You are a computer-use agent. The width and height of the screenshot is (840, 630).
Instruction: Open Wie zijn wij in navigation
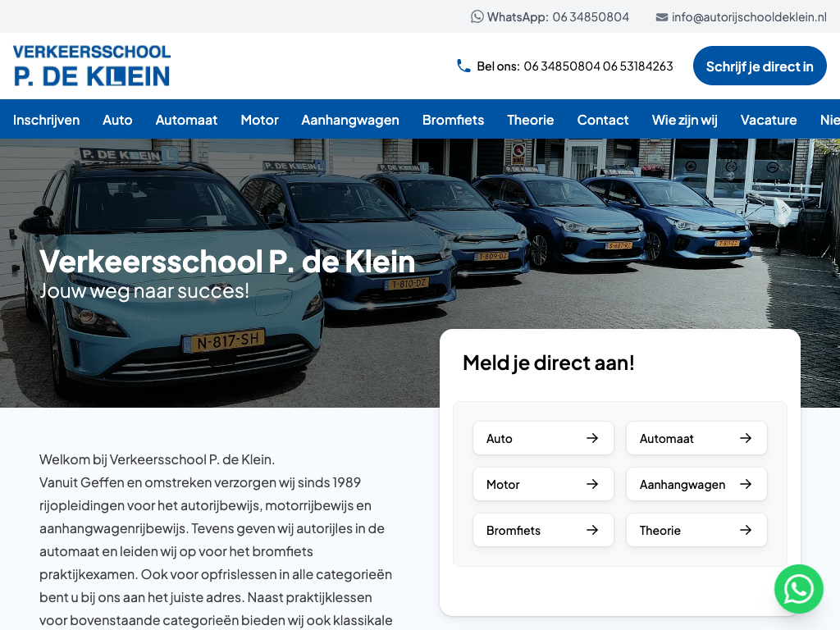click(684, 120)
